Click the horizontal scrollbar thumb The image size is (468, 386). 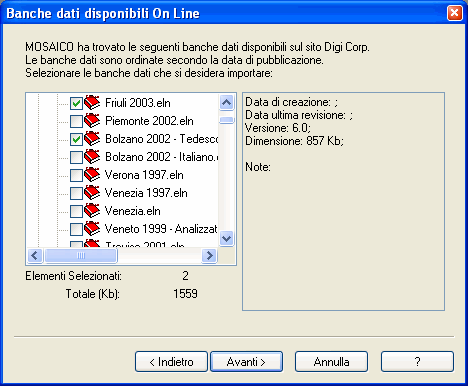[x=81, y=256]
